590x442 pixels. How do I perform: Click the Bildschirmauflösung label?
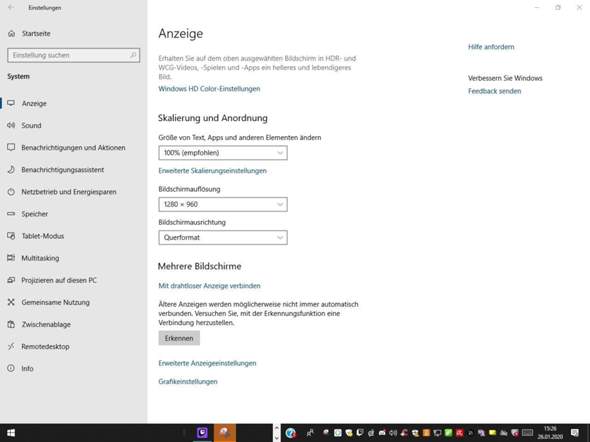click(x=189, y=189)
